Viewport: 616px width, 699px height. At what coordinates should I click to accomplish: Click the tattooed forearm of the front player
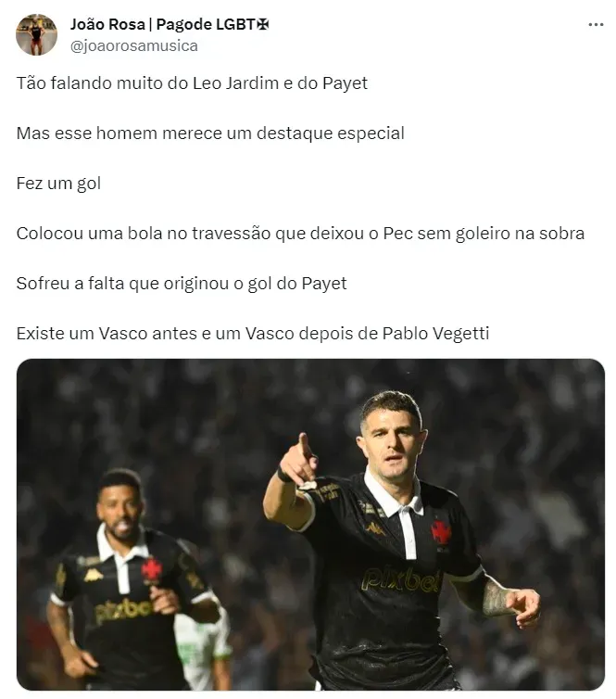point(494,598)
